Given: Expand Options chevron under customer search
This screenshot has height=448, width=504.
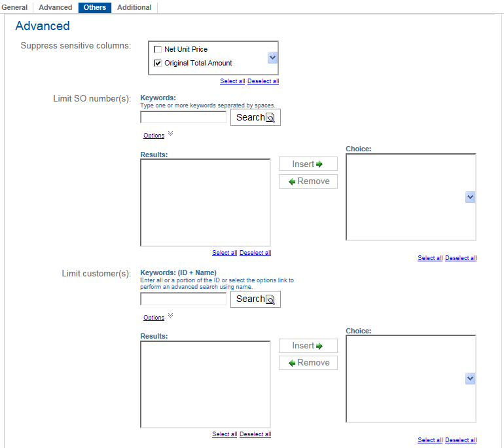Looking at the screenshot, I should 170,315.
